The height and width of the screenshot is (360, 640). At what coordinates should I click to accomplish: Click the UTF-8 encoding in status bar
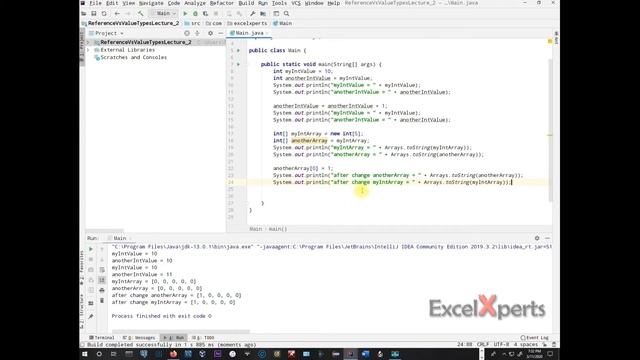tap(501, 344)
